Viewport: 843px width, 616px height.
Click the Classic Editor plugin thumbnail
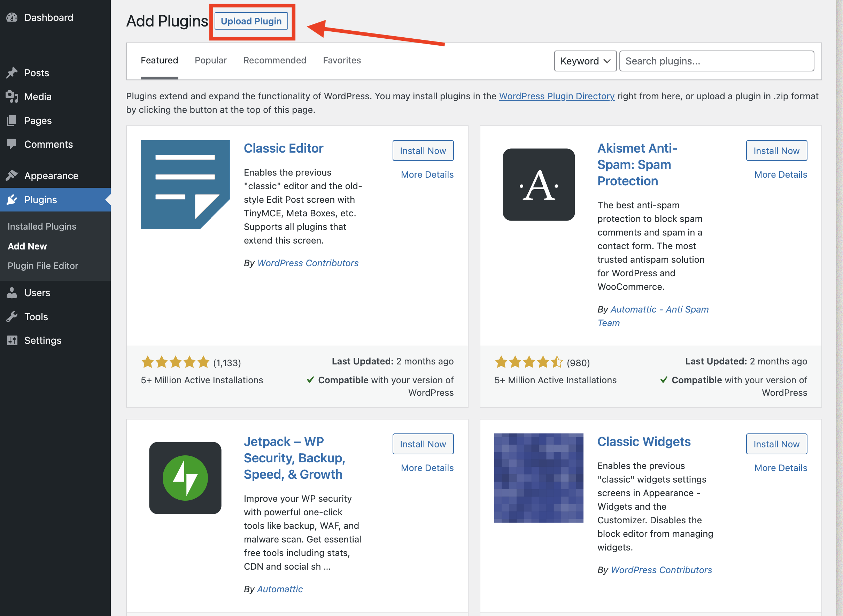[185, 185]
